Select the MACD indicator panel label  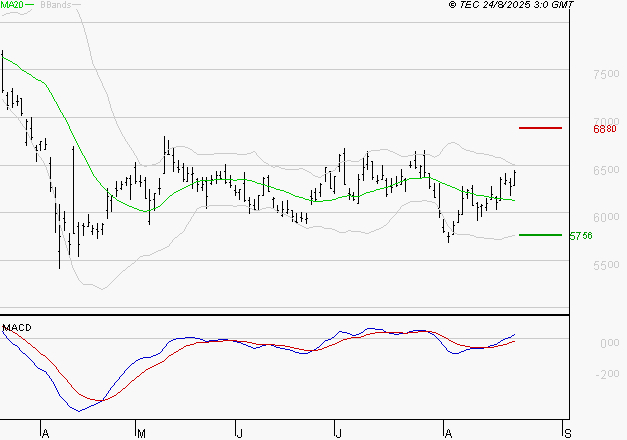[x=17, y=328]
